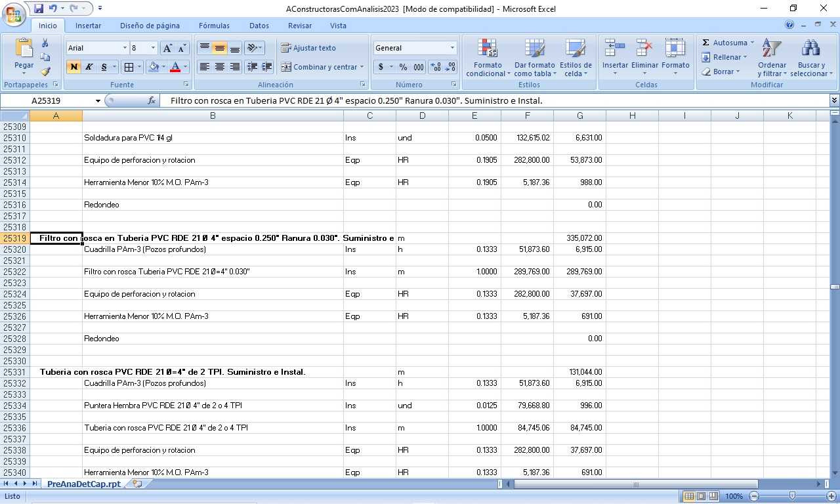This screenshot has width=840, height=504.
Task: Open Buscar y seleccionar menu
Action: (x=812, y=58)
